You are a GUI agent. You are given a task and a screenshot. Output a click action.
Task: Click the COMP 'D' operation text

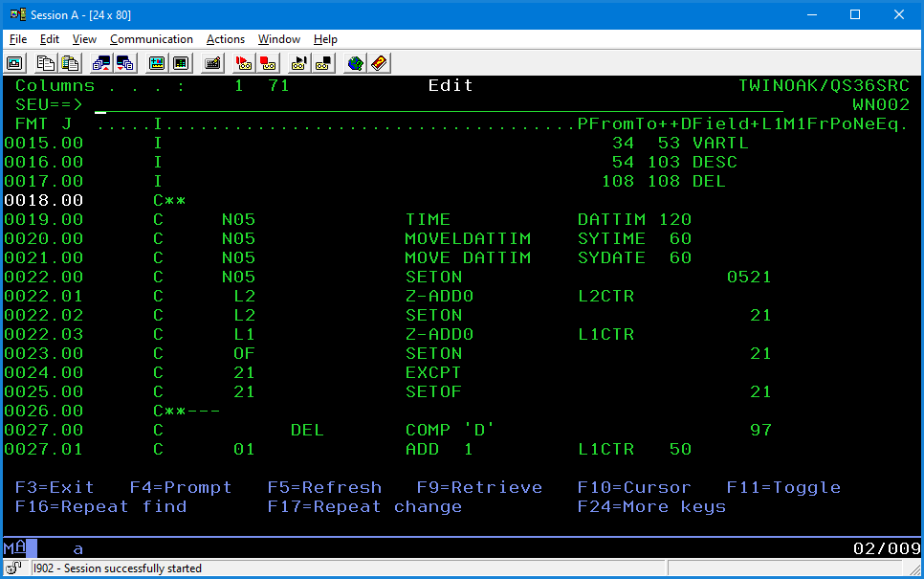[450, 431]
